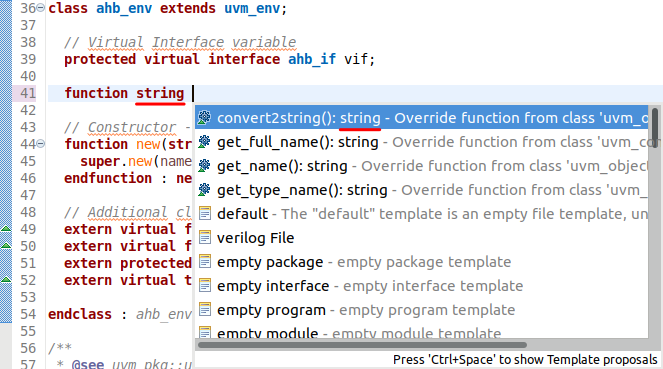Screen dimensions: 663x369
Task: Click the verilog File template icon
Action: click(205, 238)
